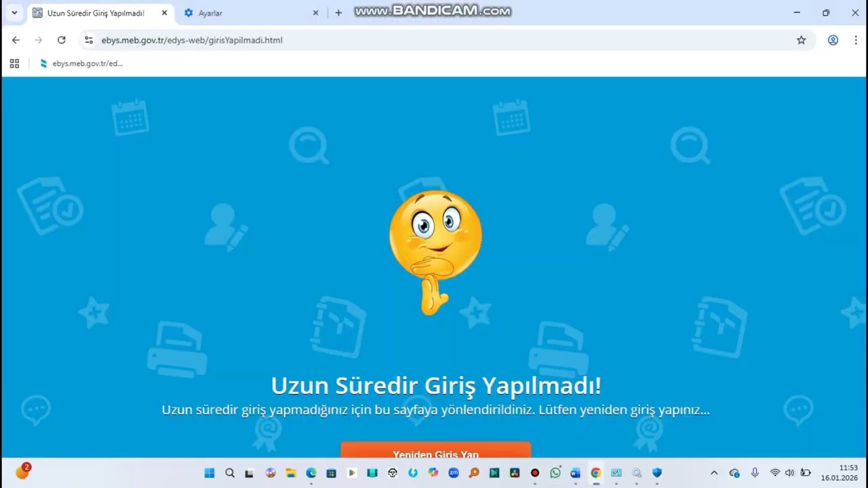The image size is (868, 488).
Task: Go back to the previous page
Action: click(x=16, y=40)
